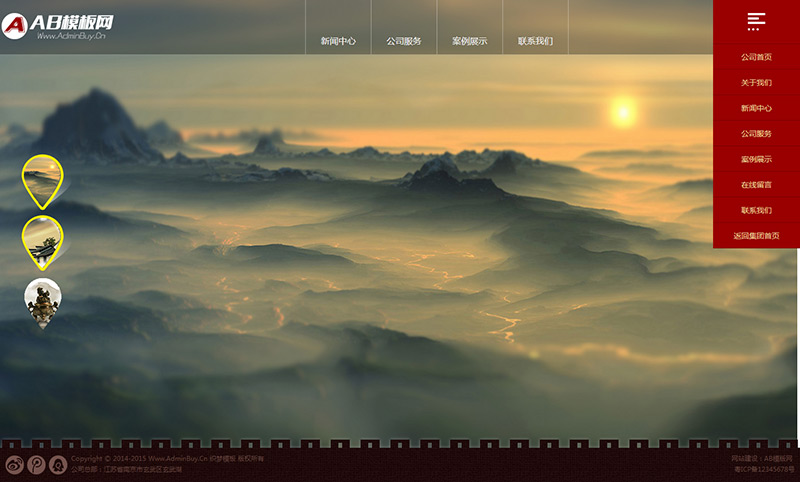Open 案例展示 in the red side menu
This screenshot has width=800, height=482.
coord(756,159)
